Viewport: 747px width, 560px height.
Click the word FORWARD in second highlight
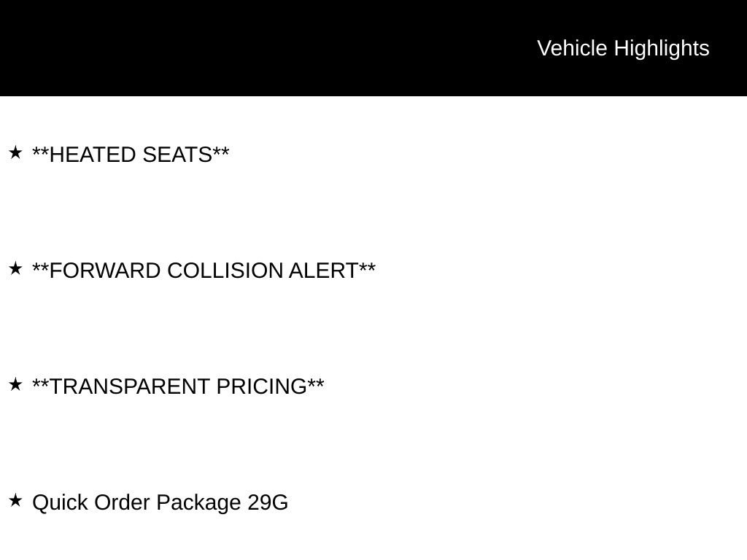105,271
